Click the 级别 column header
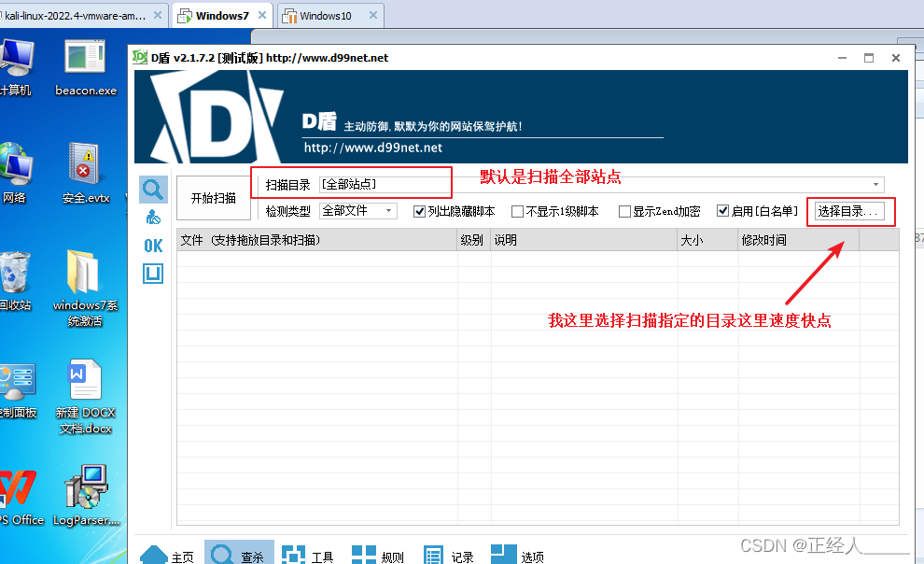Viewport: 924px width, 564px height. click(474, 240)
